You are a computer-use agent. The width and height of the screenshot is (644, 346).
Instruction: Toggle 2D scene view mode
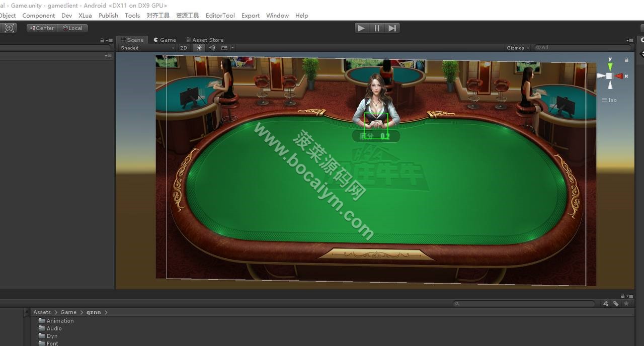point(184,48)
